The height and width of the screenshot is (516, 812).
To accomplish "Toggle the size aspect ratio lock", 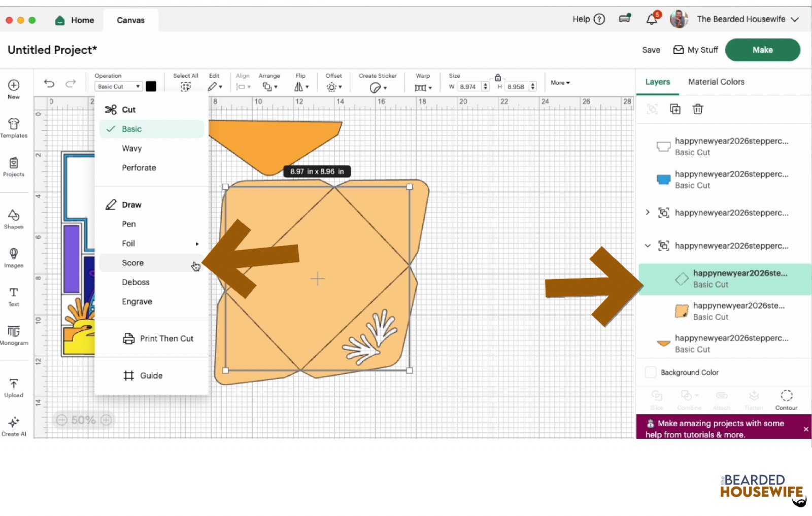I will (498, 78).
